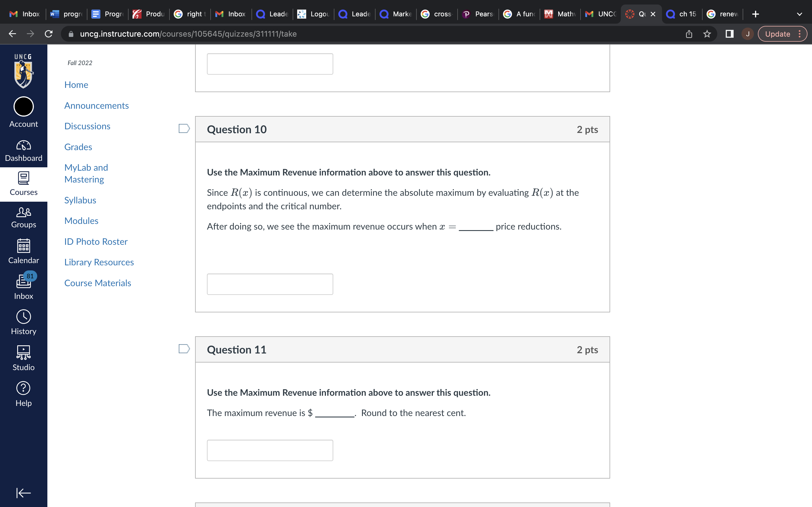This screenshot has height=507, width=812.
Task: Open the Calendar in the sidebar
Action: tap(23, 251)
